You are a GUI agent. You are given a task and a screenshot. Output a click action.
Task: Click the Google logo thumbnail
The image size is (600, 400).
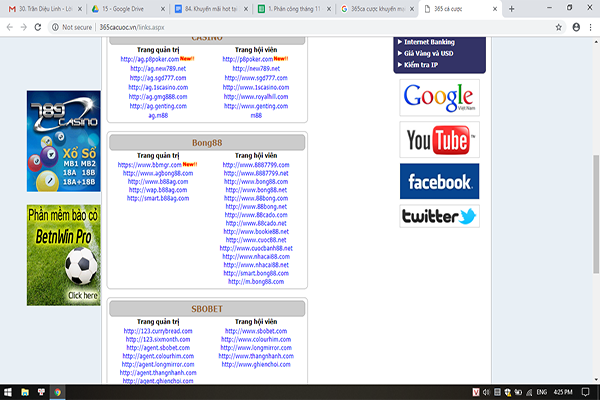pyautogui.click(x=439, y=98)
